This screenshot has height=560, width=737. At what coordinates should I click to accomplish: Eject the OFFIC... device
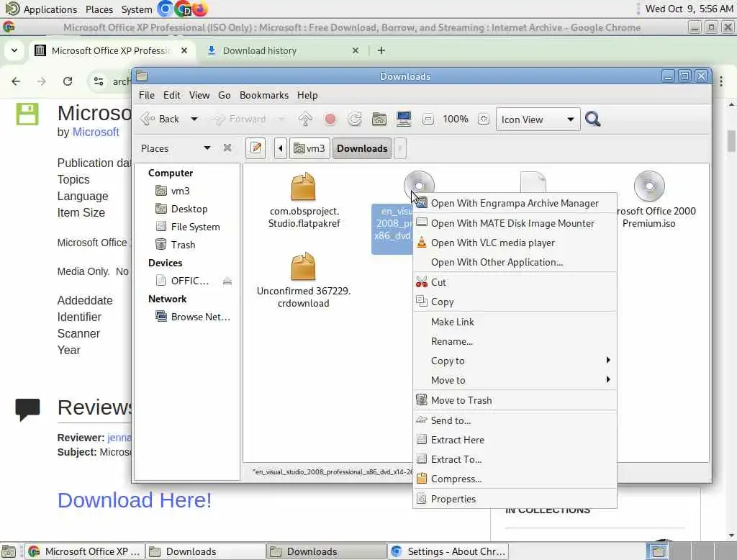227,281
